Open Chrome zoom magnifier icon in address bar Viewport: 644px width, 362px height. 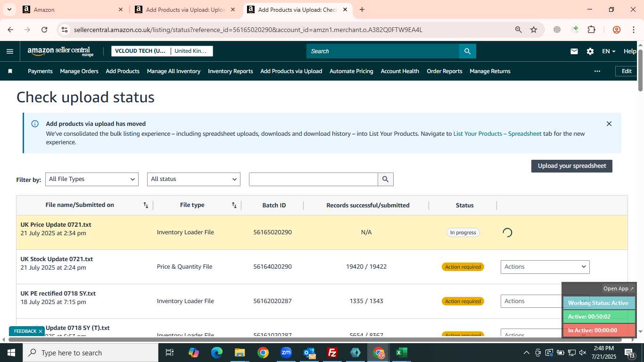[518, 30]
